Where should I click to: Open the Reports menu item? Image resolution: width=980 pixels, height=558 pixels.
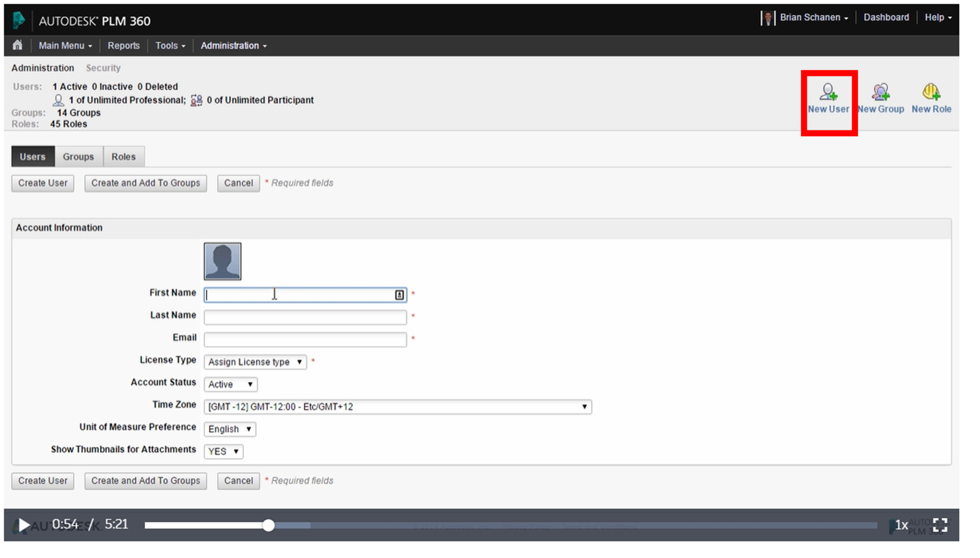click(123, 46)
